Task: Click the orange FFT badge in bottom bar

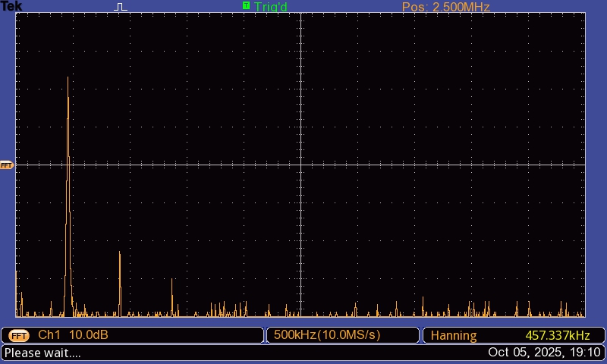Action: click(20, 335)
